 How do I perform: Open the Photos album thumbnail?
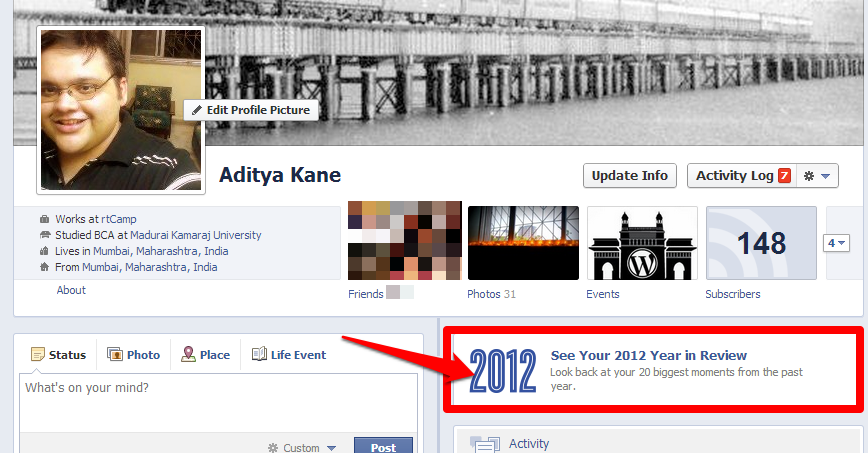[x=523, y=243]
